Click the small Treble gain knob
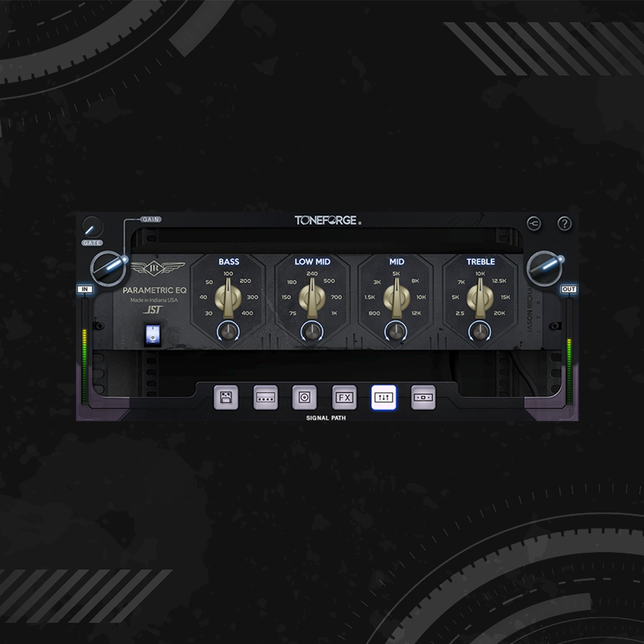 pyautogui.click(x=480, y=331)
